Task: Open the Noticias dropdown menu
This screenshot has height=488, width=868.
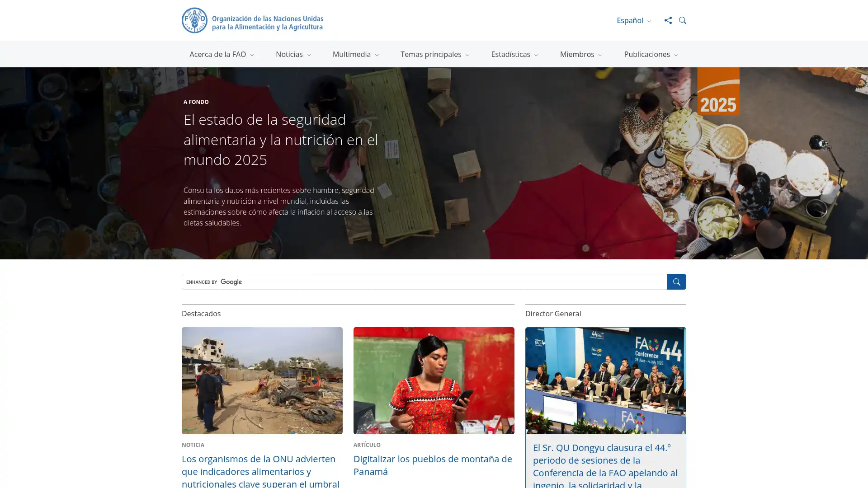Action: [293, 54]
